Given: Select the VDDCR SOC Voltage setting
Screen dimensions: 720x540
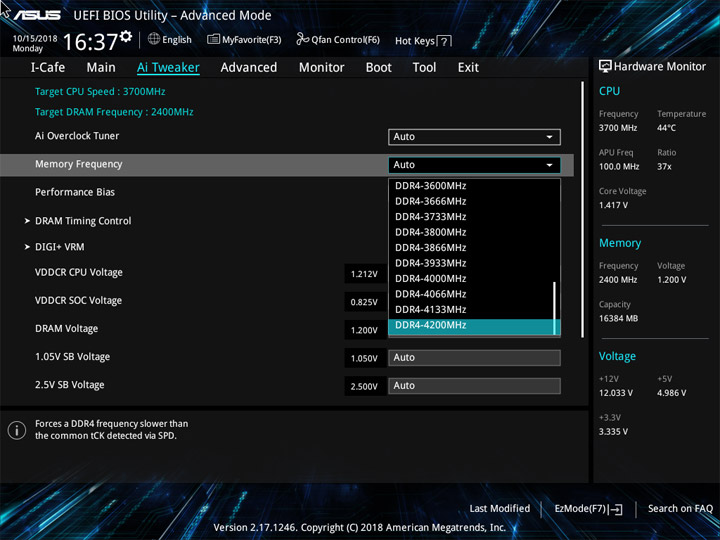Looking at the screenshot, I should [78, 300].
